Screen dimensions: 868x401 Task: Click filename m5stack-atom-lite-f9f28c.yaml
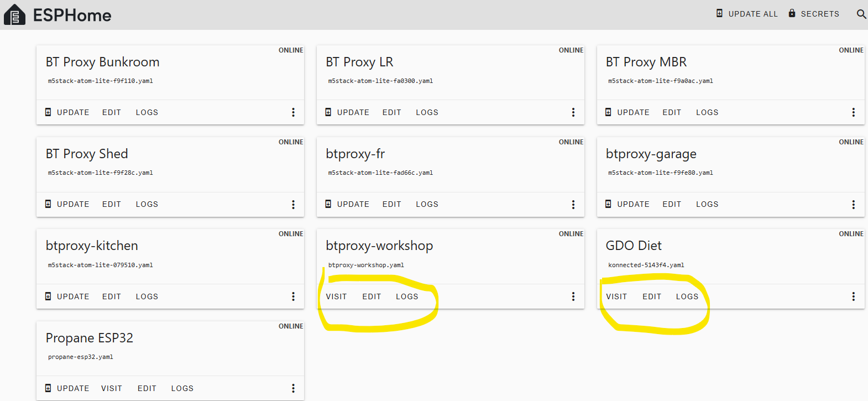pos(101,173)
